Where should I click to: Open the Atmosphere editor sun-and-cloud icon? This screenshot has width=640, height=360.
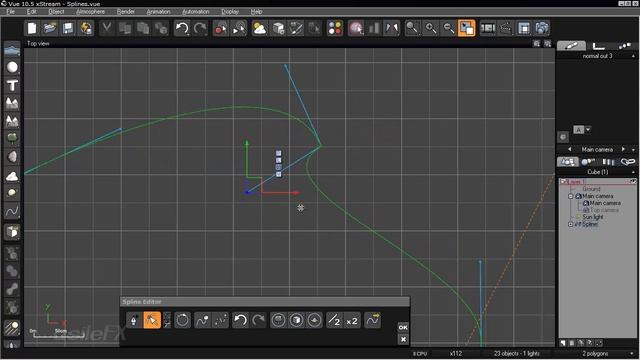[x=260, y=28]
